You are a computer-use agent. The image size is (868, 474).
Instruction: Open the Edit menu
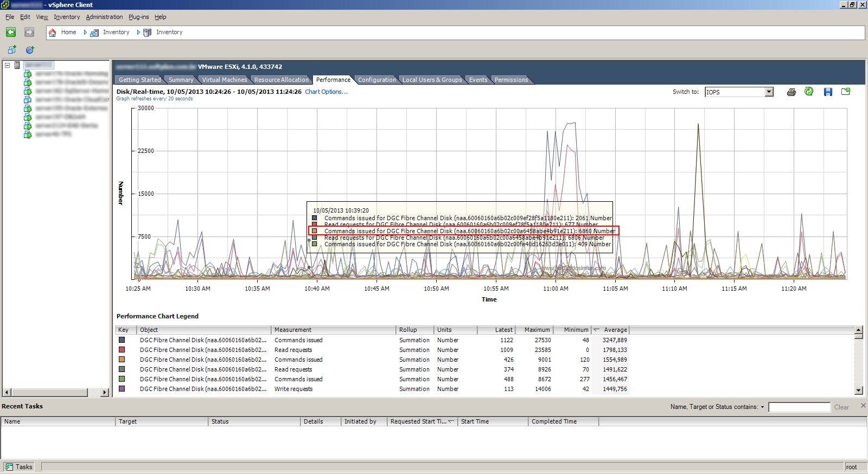[x=25, y=17]
